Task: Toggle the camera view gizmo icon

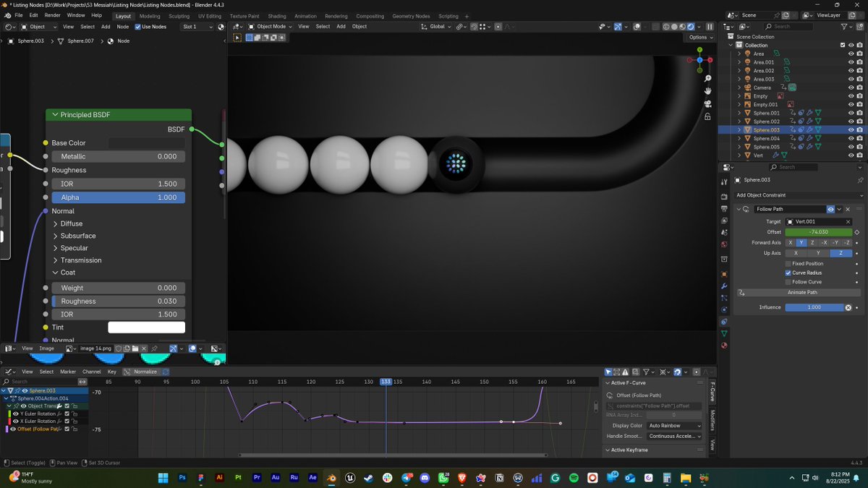Action: click(x=707, y=104)
